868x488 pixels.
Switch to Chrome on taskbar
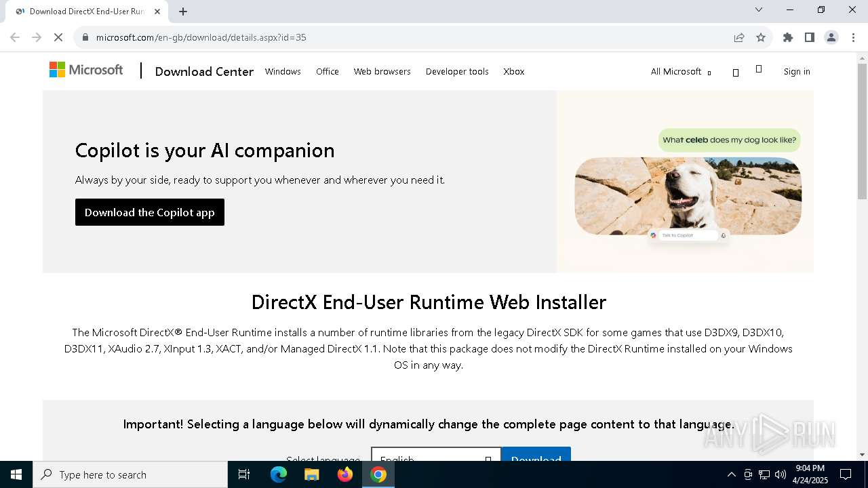(378, 474)
